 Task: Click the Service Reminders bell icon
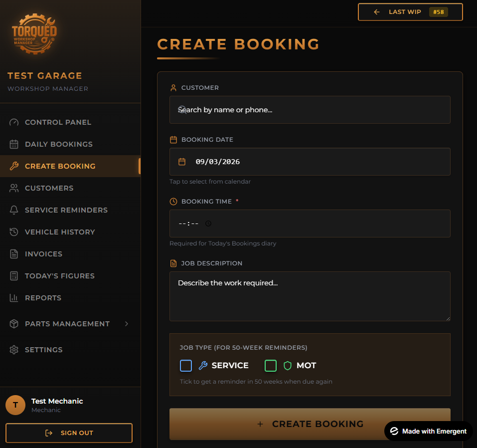pyautogui.click(x=14, y=210)
